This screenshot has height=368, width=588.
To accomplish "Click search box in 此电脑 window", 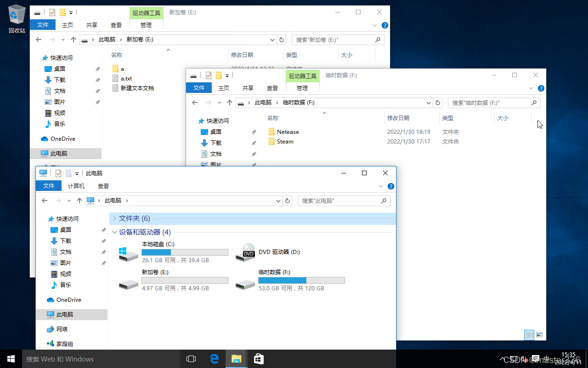I will pos(344,201).
